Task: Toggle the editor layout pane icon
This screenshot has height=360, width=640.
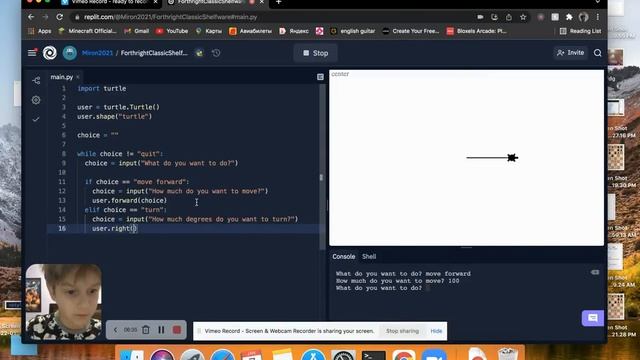Action: pos(320,77)
